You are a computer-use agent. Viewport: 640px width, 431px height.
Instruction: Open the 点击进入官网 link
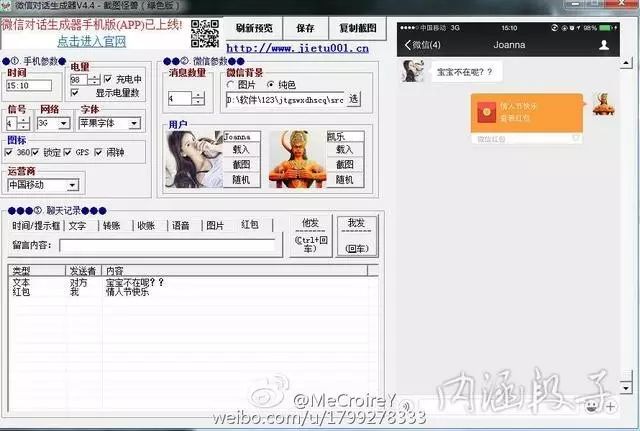coord(91,41)
